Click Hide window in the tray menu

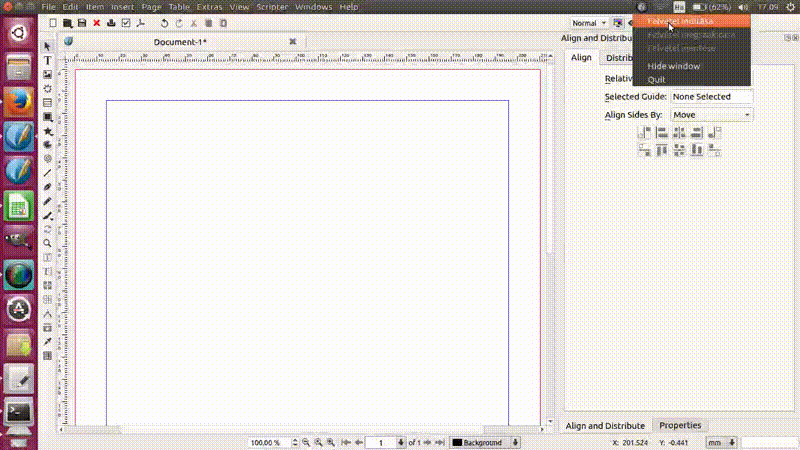pyautogui.click(x=673, y=66)
